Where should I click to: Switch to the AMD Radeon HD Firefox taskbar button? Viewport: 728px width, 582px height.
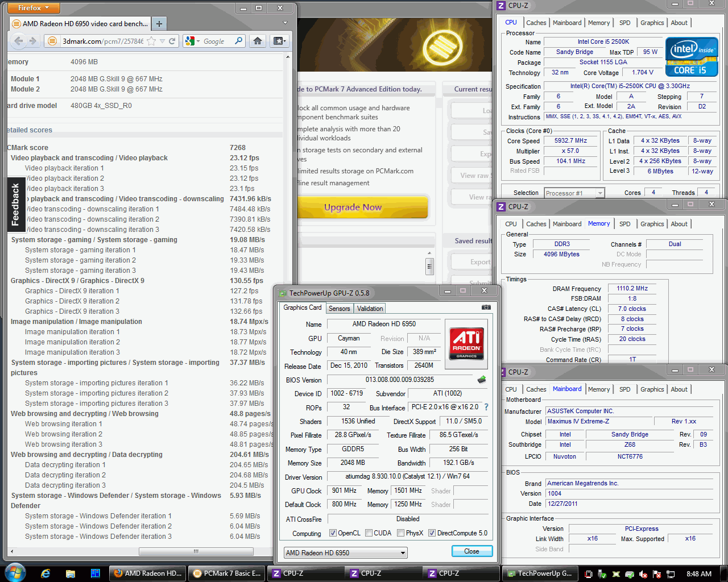147,573
